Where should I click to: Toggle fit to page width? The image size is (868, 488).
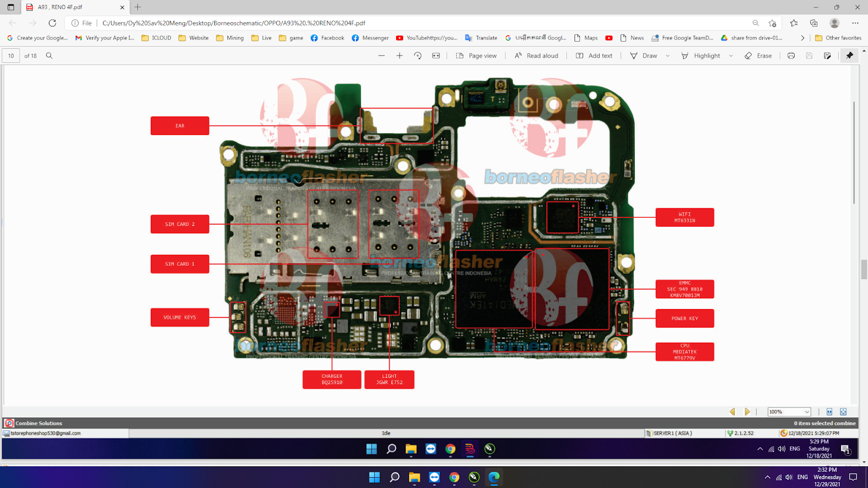436,56
